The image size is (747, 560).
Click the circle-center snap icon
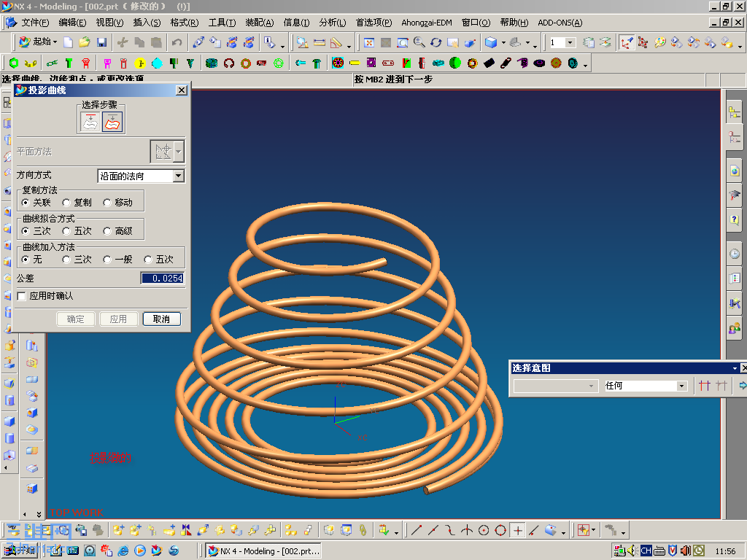(x=484, y=530)
